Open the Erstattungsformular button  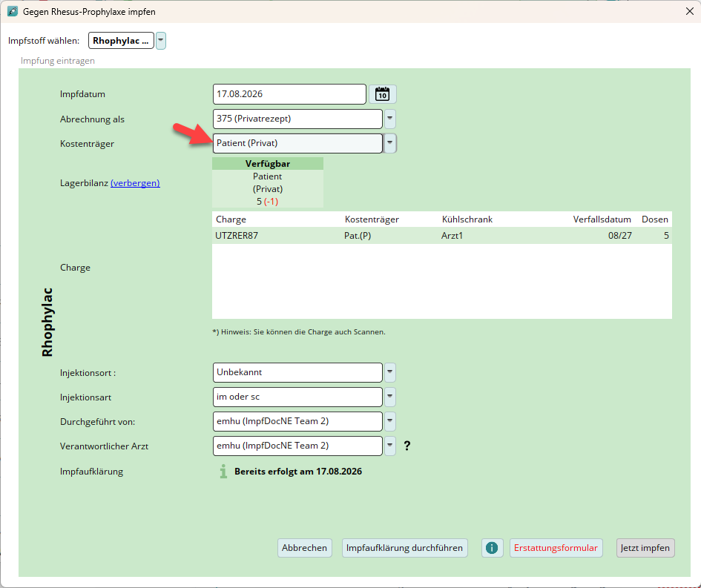click(x=556, y=548)
